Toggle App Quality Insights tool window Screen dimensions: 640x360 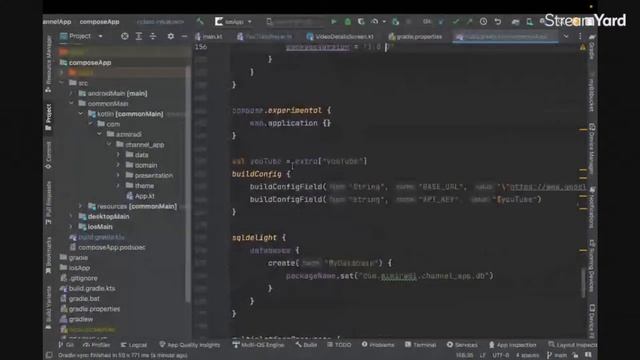pyautogui.click(x=190, y=345)
